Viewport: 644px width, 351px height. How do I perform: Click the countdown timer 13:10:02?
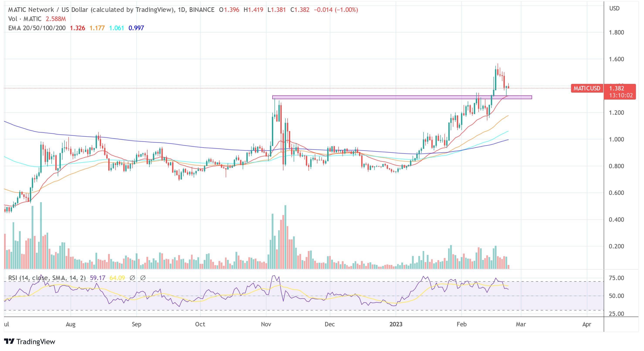(621, 95)
